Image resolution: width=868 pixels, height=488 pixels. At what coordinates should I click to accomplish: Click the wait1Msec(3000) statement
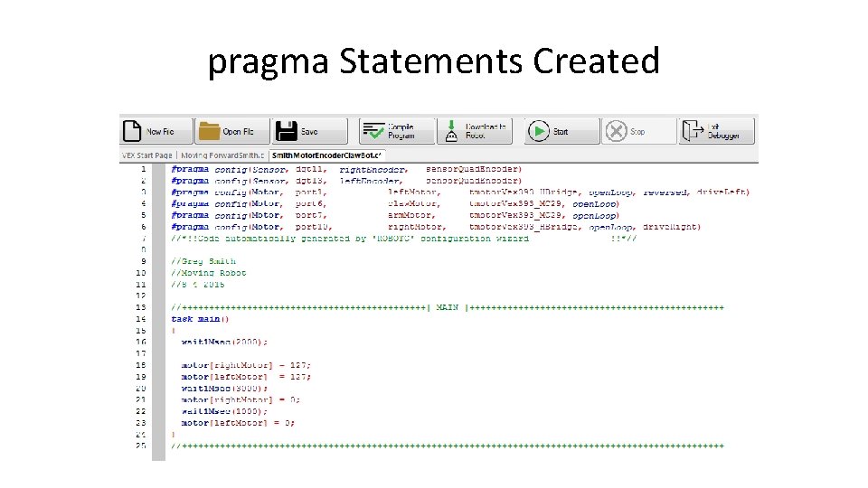(224, 389)
